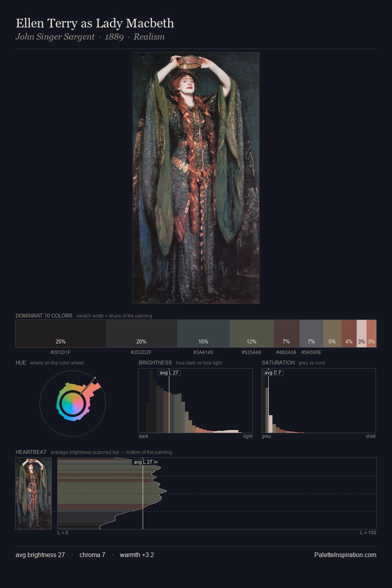392x588 pixels.
Task: Select the 12% olive swatch #525448
Action: pyautogui.click(x=252, y=334)
